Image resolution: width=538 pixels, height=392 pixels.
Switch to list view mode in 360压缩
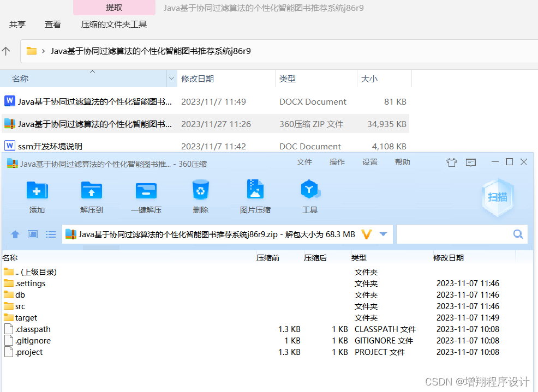pyautogui.click(x=51, y=234)
